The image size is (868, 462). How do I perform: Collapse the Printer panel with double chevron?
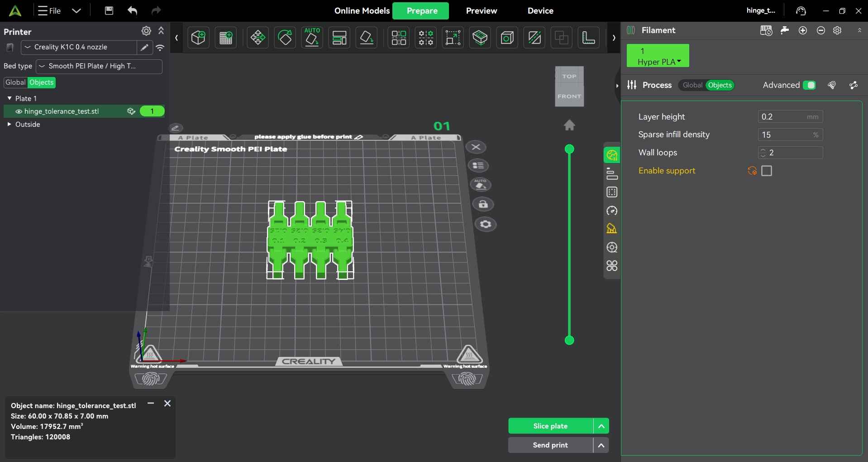click(x=161, y=31)
